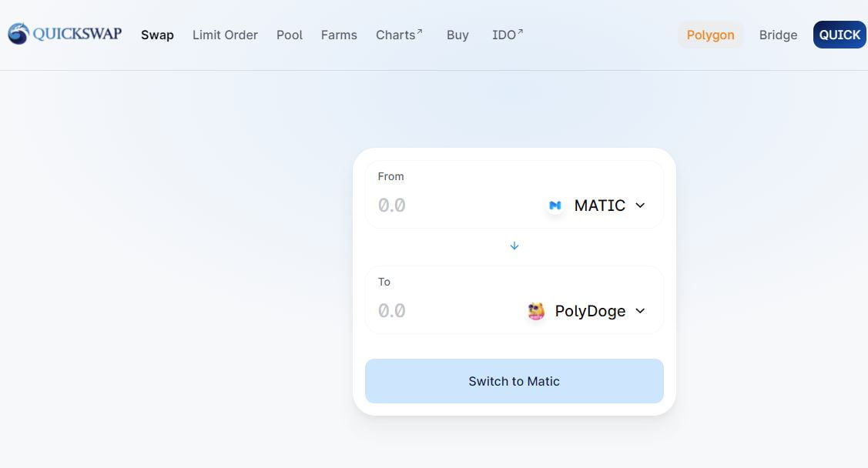Click the external-link arrow beside IDO
This screenshot has height=468, width=868.
tap(521, 32)
